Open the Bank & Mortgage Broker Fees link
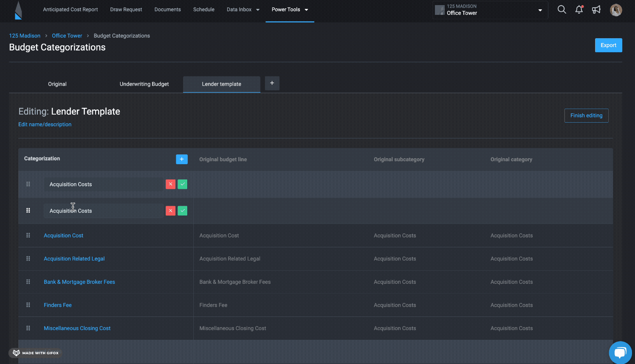Image resolution: width=635 pixels, height=364 pixels. 79,282
